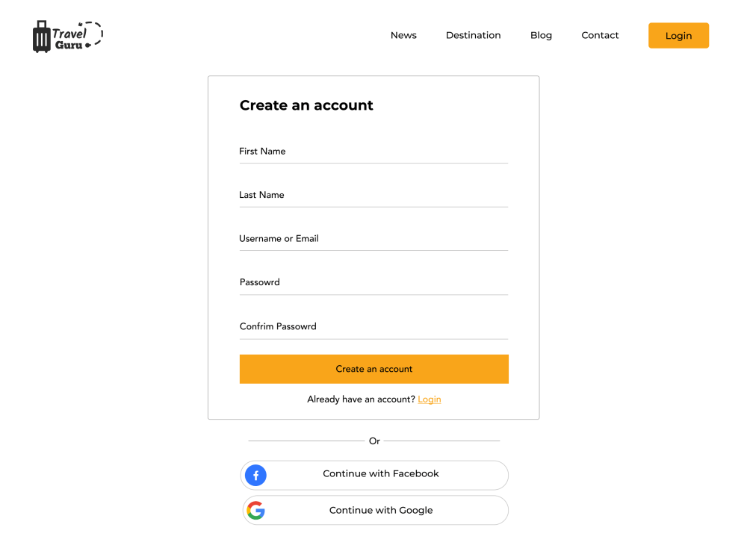Screen dimensions: 747x560
Task: Click the Login link below the form
Action: (430, 399)
